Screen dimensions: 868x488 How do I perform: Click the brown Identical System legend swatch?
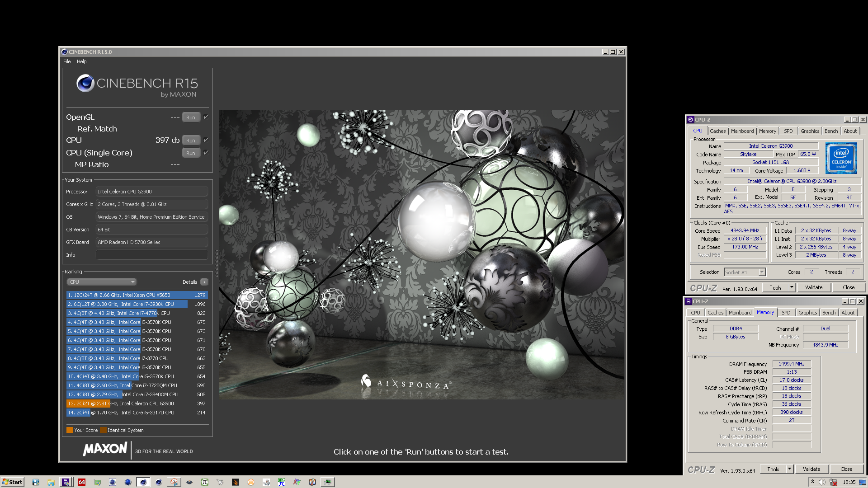103,430
